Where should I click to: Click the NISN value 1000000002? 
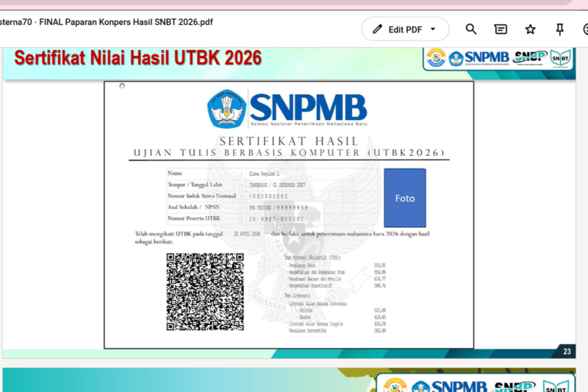click(268, 196)
